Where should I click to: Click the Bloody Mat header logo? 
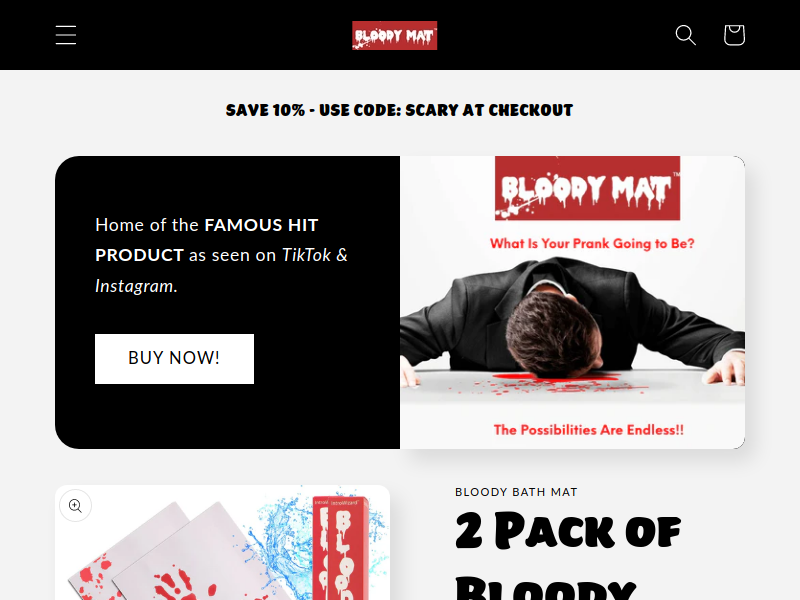coord(394,35)
